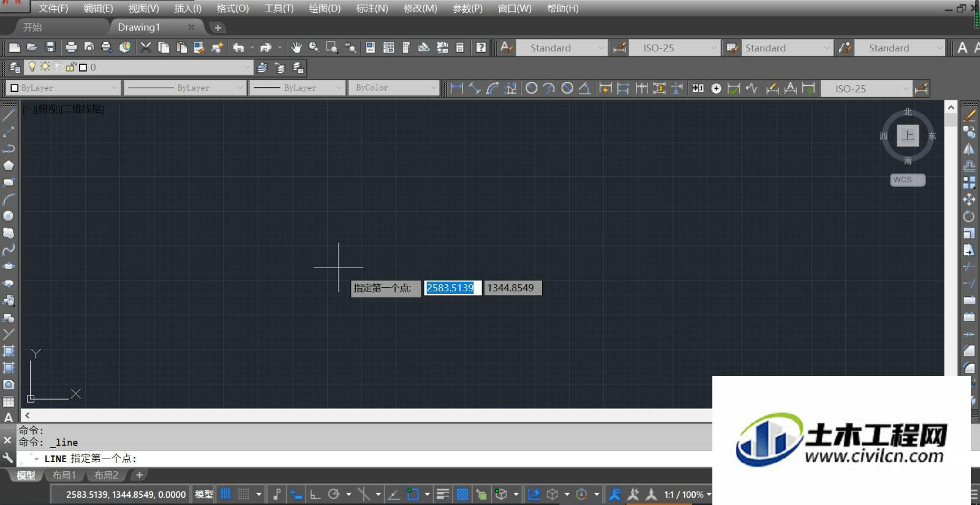Open the layer list dropdown

[x=247, y=67]
